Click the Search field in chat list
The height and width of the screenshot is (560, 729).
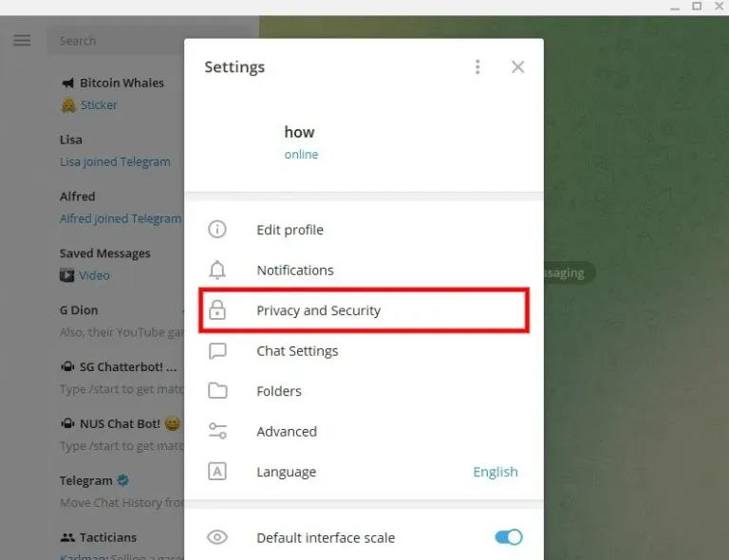coord(116,41)
